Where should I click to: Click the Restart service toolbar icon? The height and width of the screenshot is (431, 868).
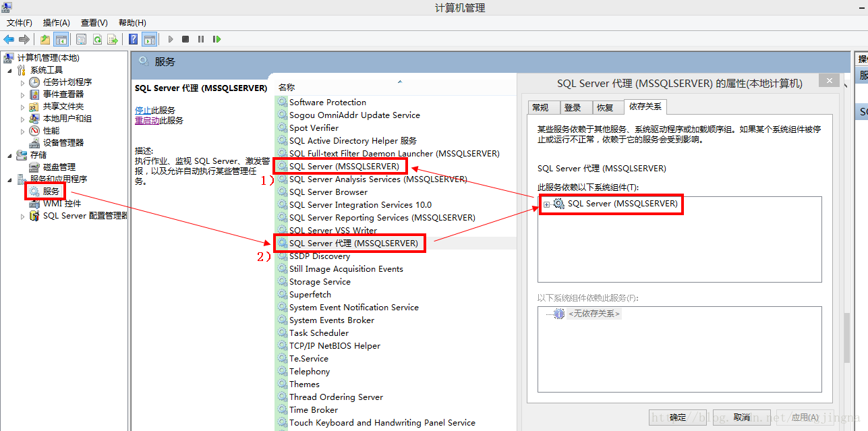(x=216, y=39)
